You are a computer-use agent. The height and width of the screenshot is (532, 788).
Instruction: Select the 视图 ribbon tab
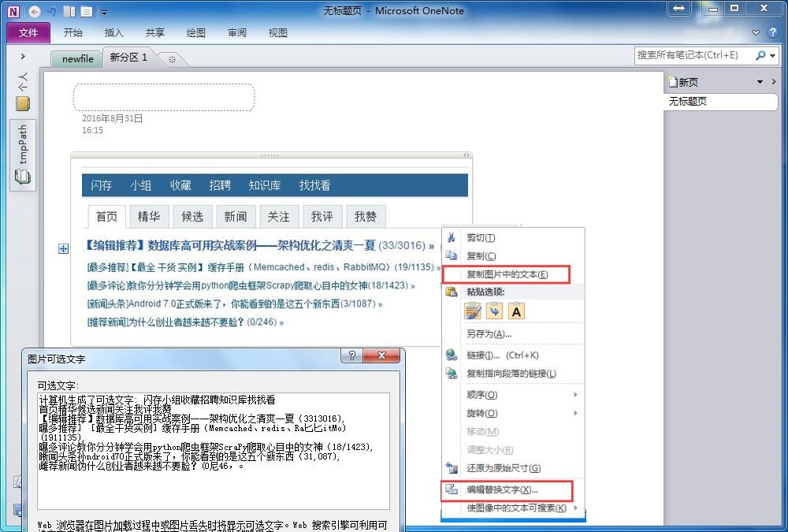point(277,32)
